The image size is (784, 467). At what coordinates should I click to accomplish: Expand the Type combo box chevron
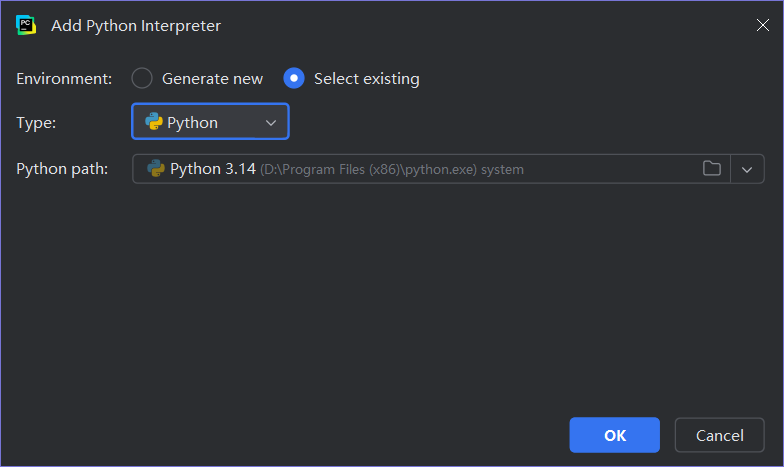[x=271, y=122]
